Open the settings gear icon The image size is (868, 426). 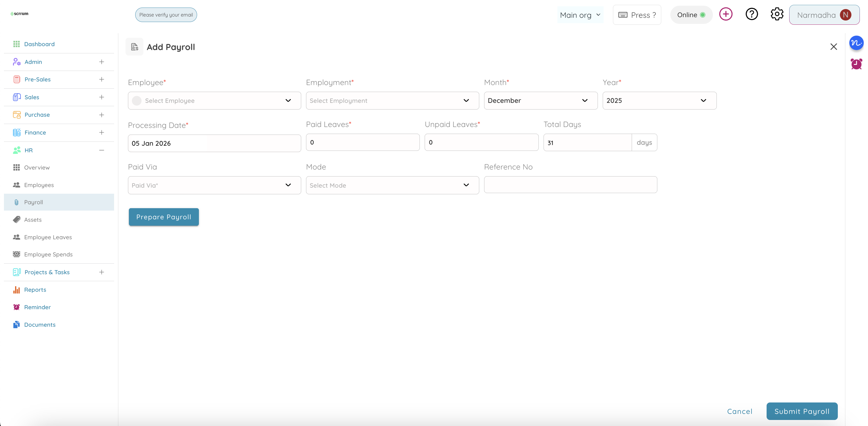pos(777,14)
